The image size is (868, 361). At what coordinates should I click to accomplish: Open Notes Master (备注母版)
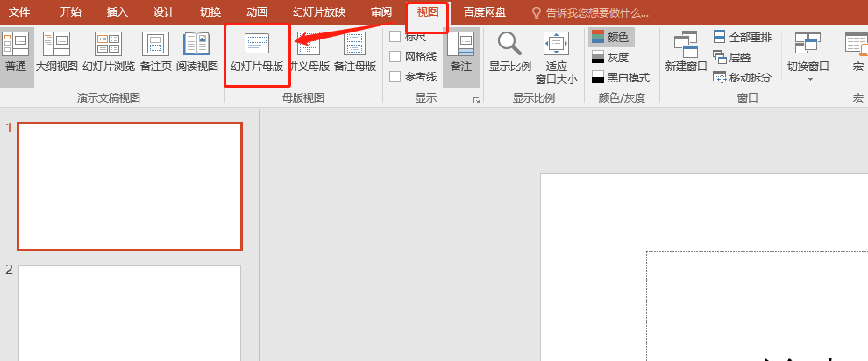354,52
